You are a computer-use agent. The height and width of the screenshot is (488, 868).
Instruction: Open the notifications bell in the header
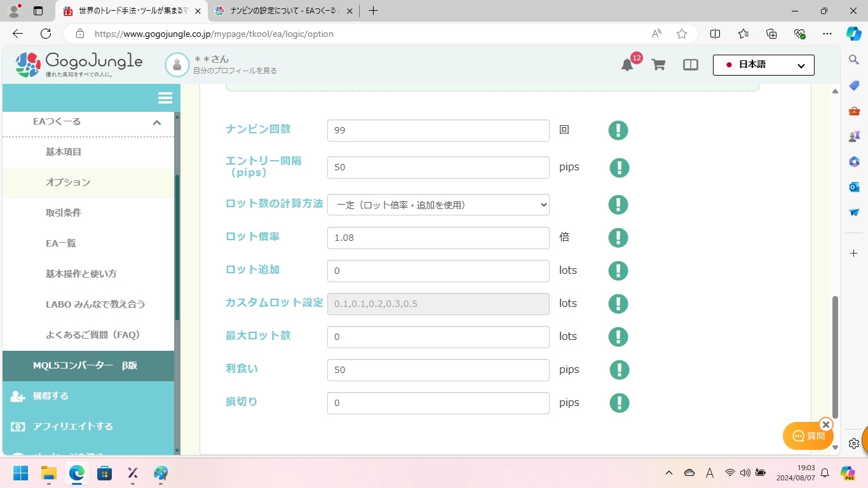[627, 64]
